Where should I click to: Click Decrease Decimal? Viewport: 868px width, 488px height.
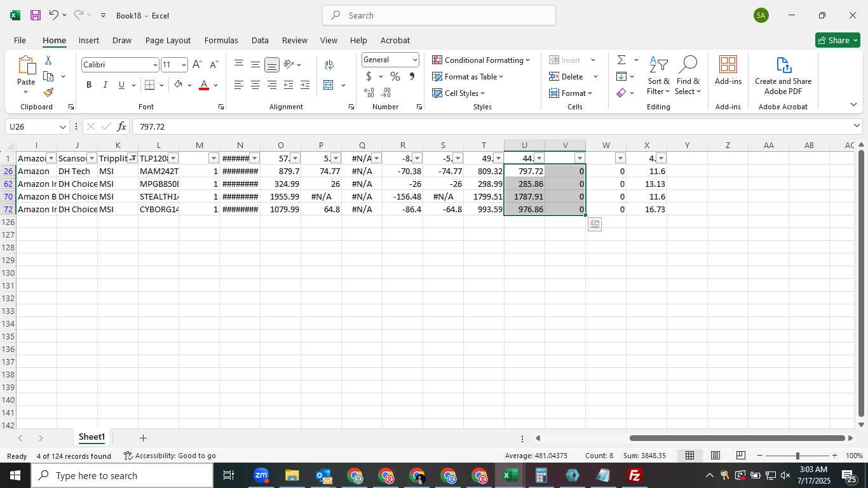point(386,93)
